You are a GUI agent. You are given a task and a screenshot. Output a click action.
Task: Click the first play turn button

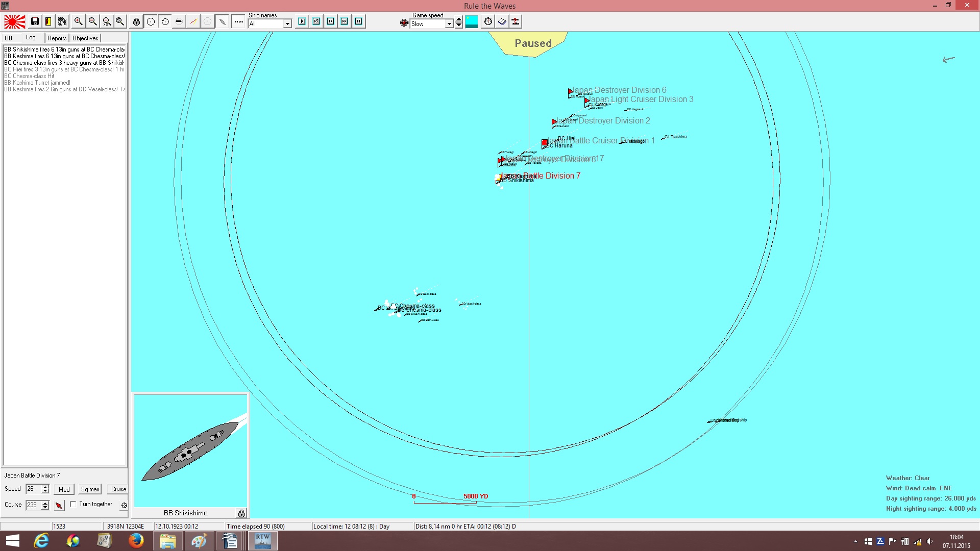coord(302,21)
